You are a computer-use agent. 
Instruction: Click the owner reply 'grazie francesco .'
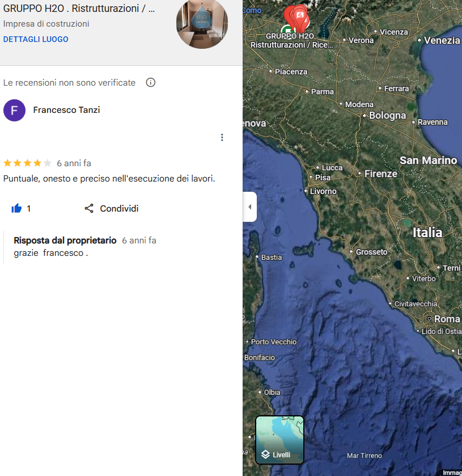pyautogui.click(x=51, y=253)
